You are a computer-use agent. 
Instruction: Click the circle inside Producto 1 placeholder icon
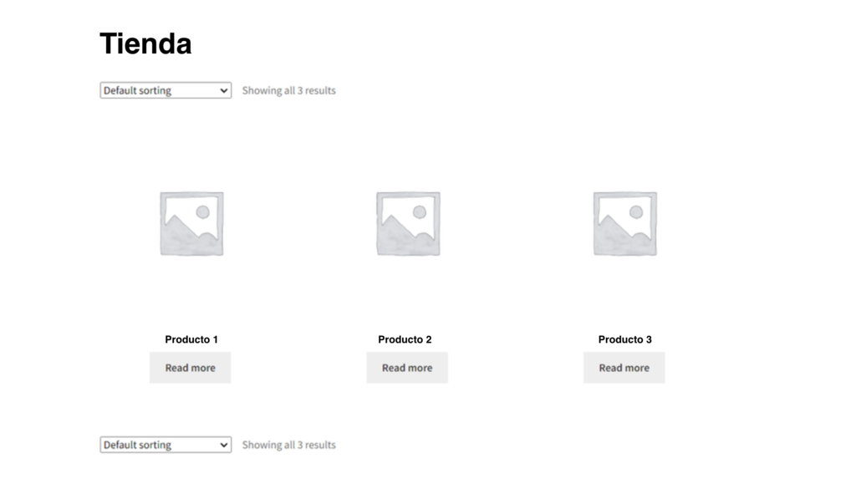click(202, 211)
